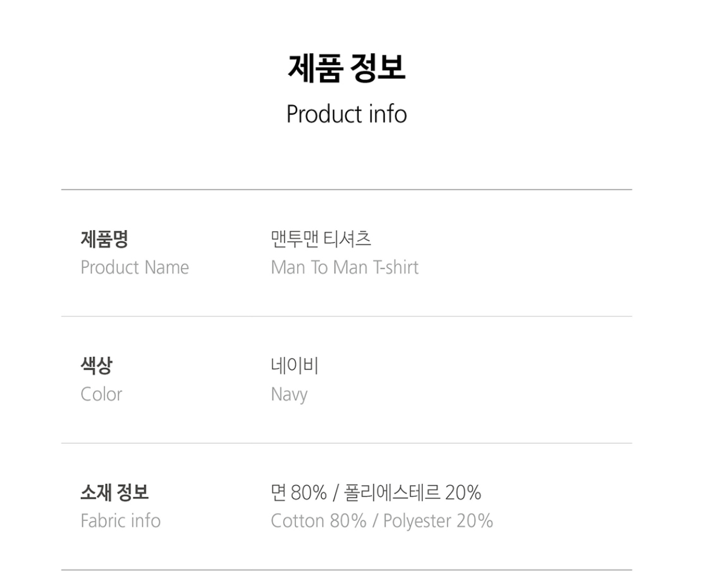This screenshot has width=703, height=588.
Task: Select the 소재 정보 label
Action: [114, 493]
